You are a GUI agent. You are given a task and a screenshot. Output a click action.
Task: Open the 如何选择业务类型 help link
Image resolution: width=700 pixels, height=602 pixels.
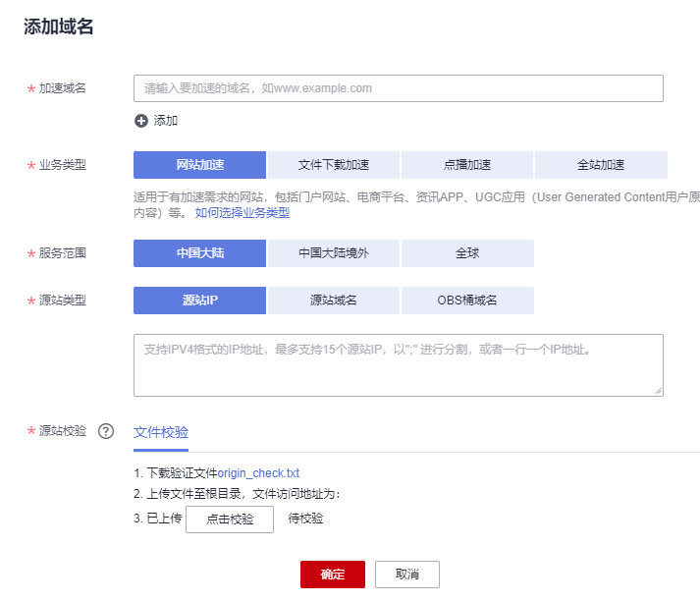click(242, 213)
